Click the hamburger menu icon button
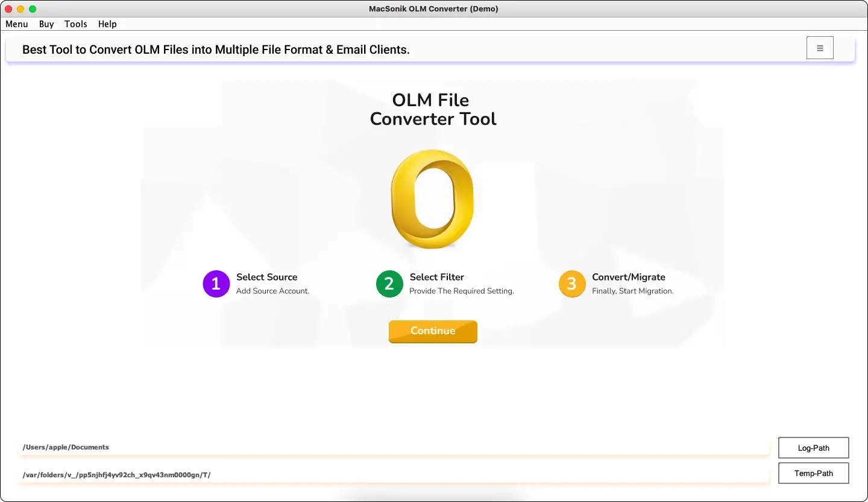 point(820,48)
